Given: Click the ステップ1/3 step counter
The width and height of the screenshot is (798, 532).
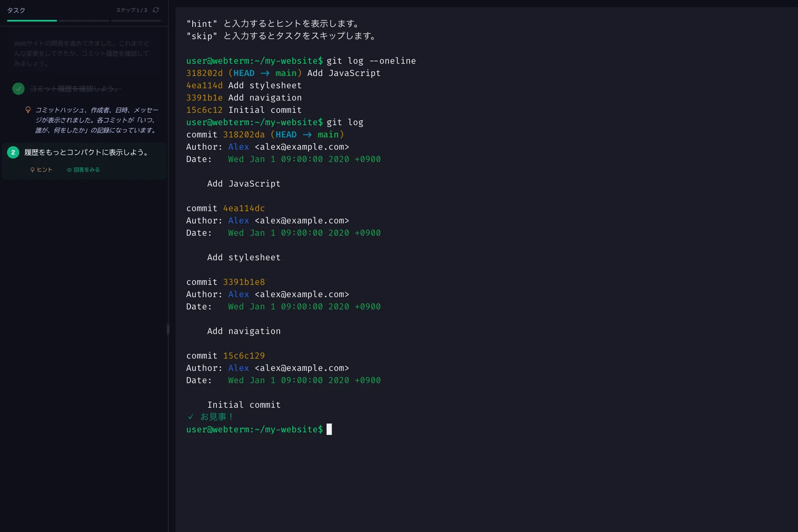Looking at the screenshot, I should point(132,10).
